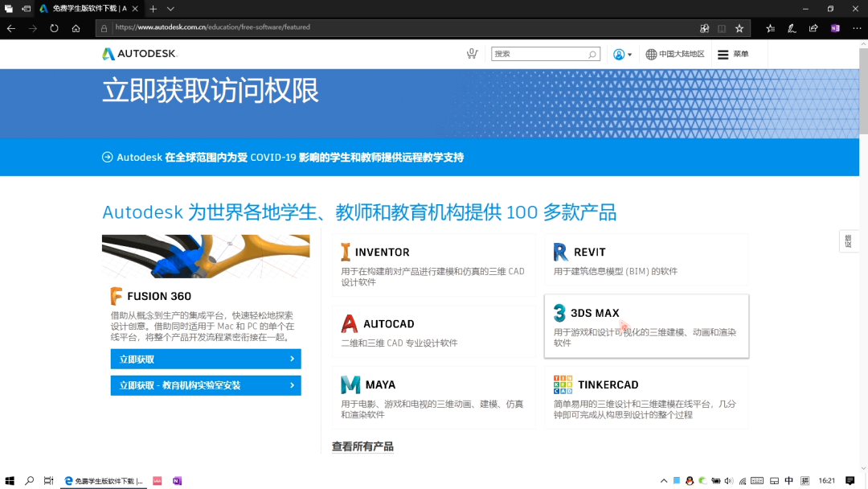Click the Autodesk logo in header

[x=140, y=54]
